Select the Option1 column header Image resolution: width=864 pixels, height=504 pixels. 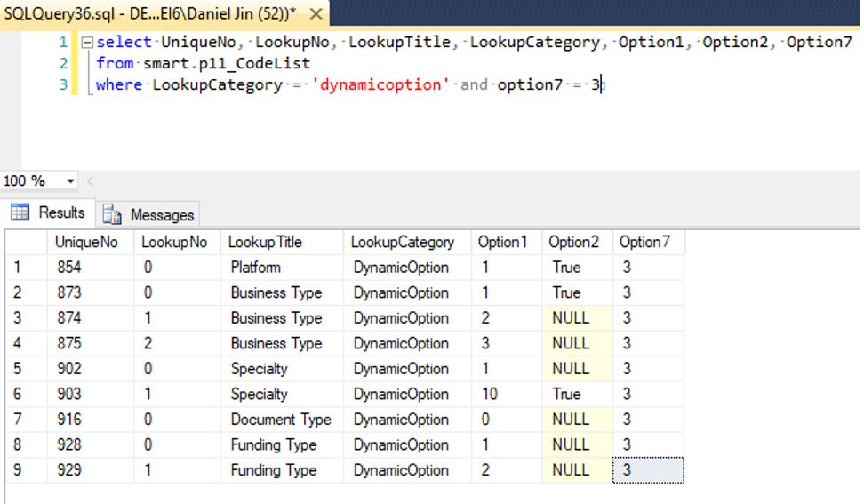[x=507, y=242]
